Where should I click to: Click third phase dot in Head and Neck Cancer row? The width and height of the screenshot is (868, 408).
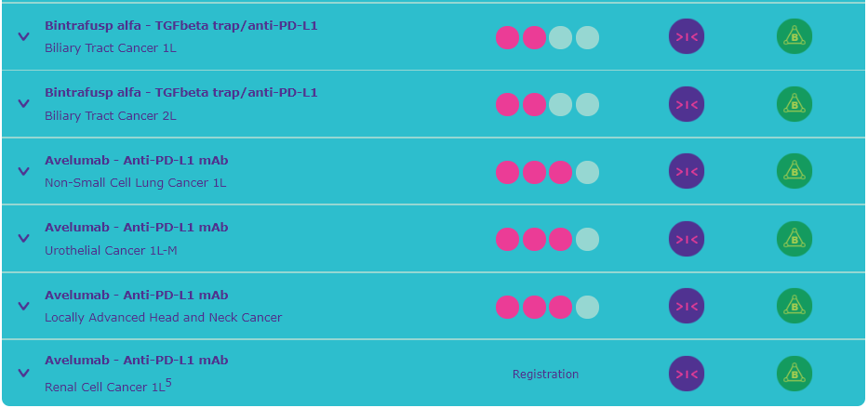(560, 307)
